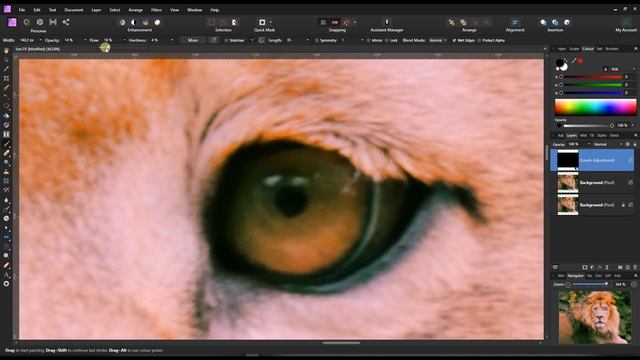Screen dimensions: 640x360
Task: Select the Paint Brush tool
Action: coord(6,144)
